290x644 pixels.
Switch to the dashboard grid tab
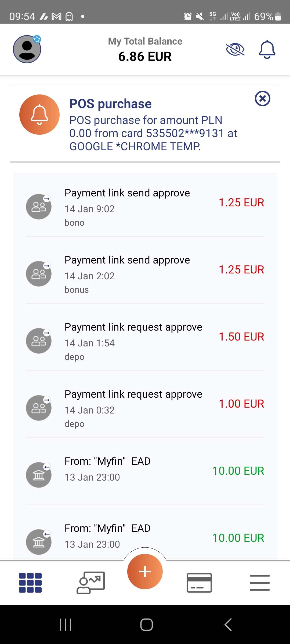coord(30,583)
